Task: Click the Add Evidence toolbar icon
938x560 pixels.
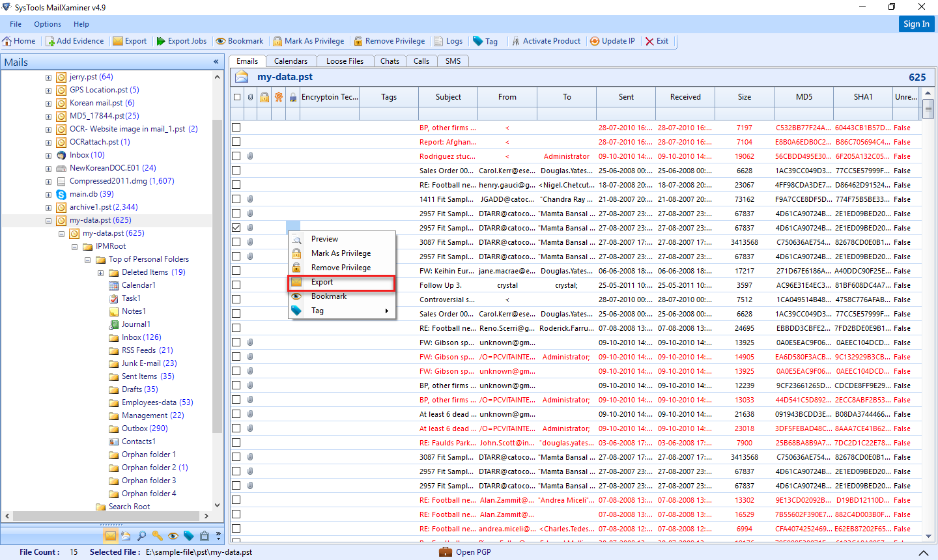Action: click(x=50, y=41)
